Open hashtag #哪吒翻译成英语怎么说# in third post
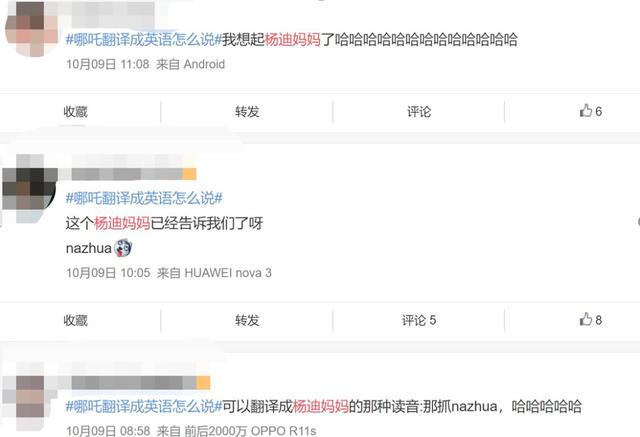 coord(144,406)
